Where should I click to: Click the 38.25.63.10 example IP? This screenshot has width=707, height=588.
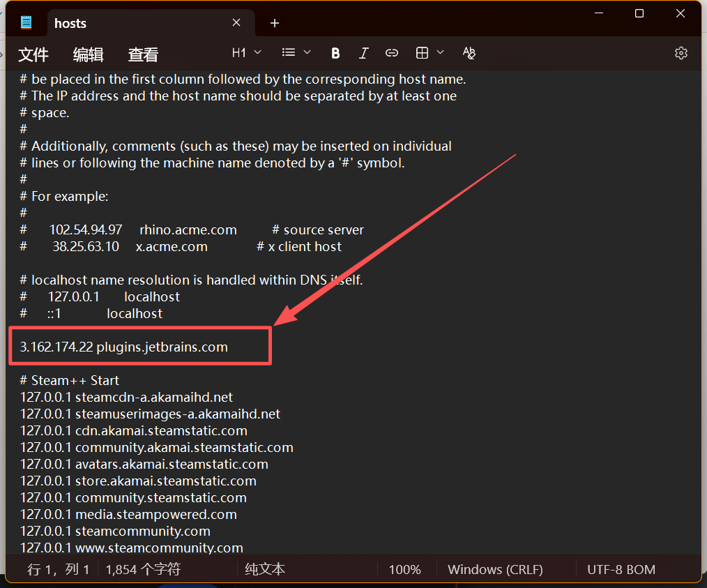tap(86, 247)
